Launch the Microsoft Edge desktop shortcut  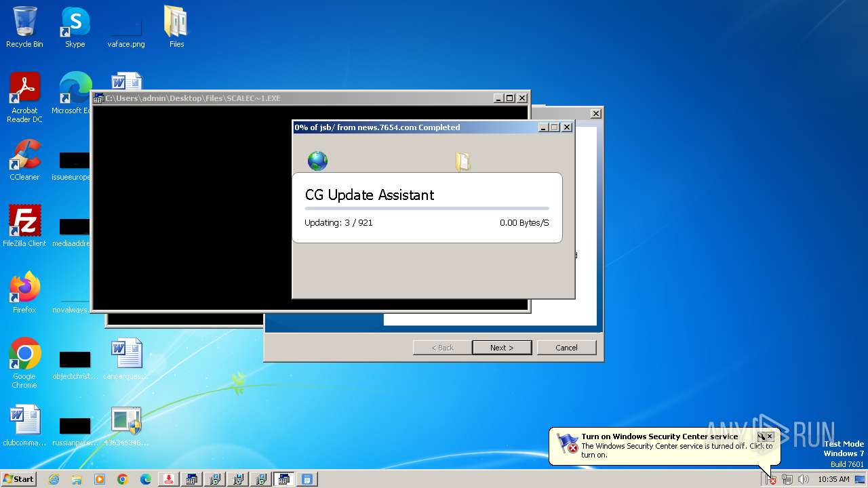coord(75,94)
